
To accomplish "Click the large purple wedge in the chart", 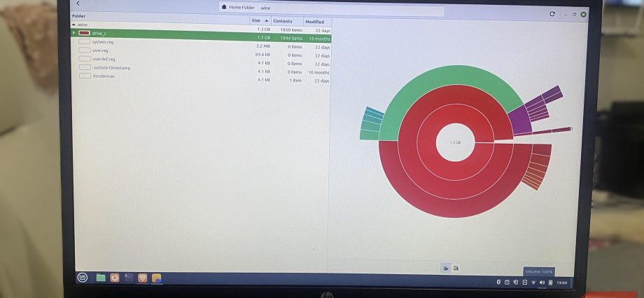I will coord(520,119).
